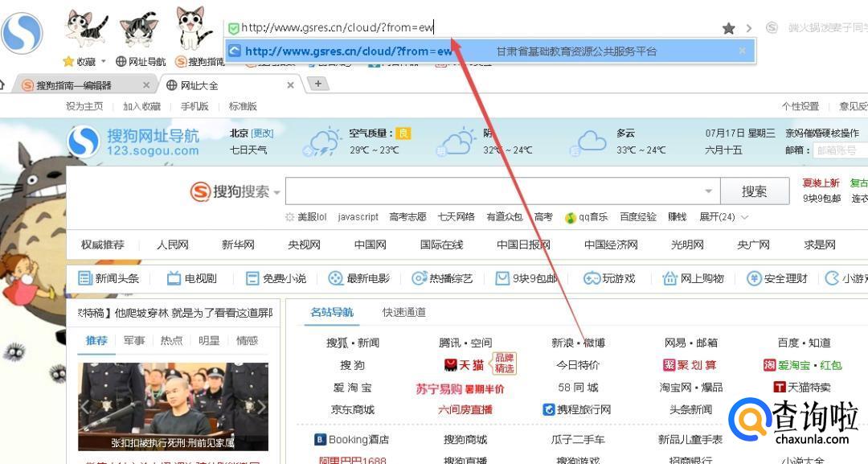
Task: Select the 名站导航 tab
Action: 332,312
